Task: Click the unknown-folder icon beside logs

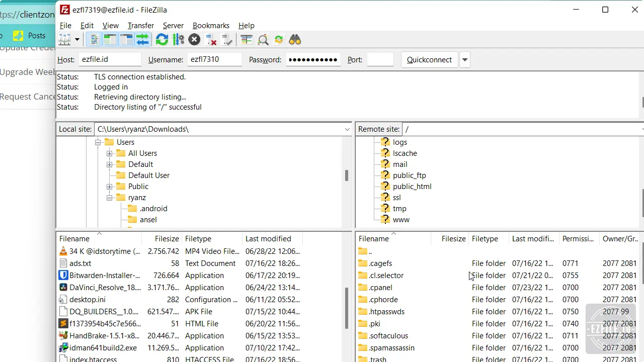Action: (x=385, y=142)
